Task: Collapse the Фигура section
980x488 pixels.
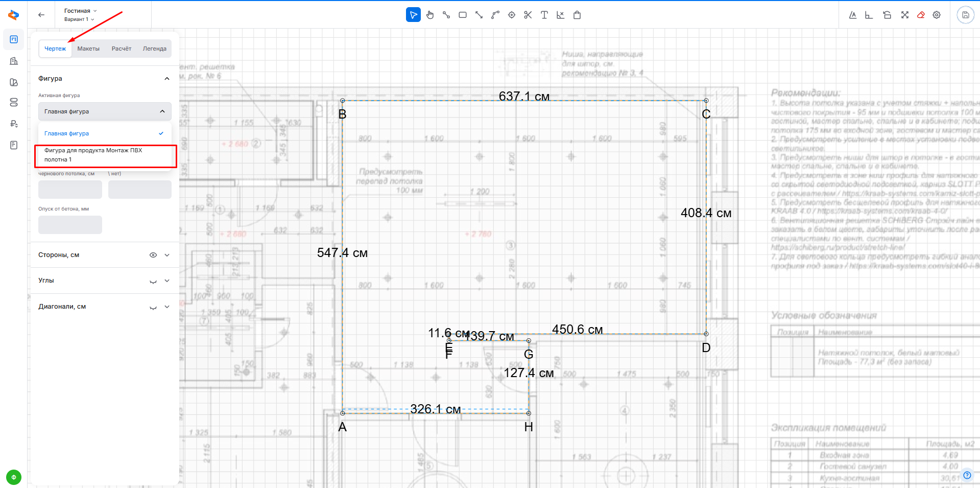Action: tap(166, 79)
